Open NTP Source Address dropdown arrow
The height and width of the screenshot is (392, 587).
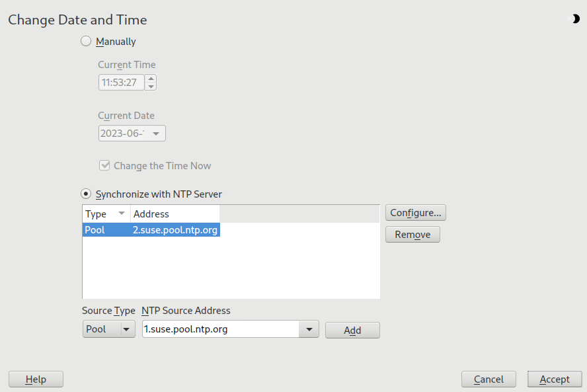click(x=309, y=329)
